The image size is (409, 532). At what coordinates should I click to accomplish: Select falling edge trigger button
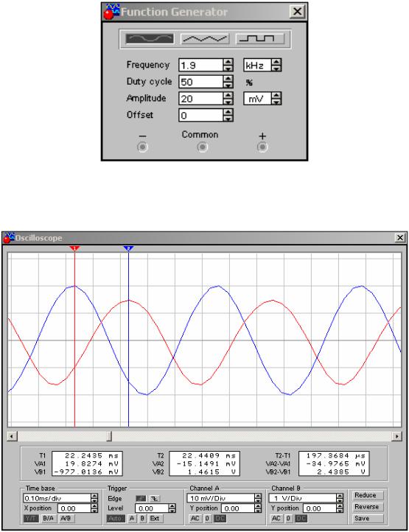(x=155, y=498)
